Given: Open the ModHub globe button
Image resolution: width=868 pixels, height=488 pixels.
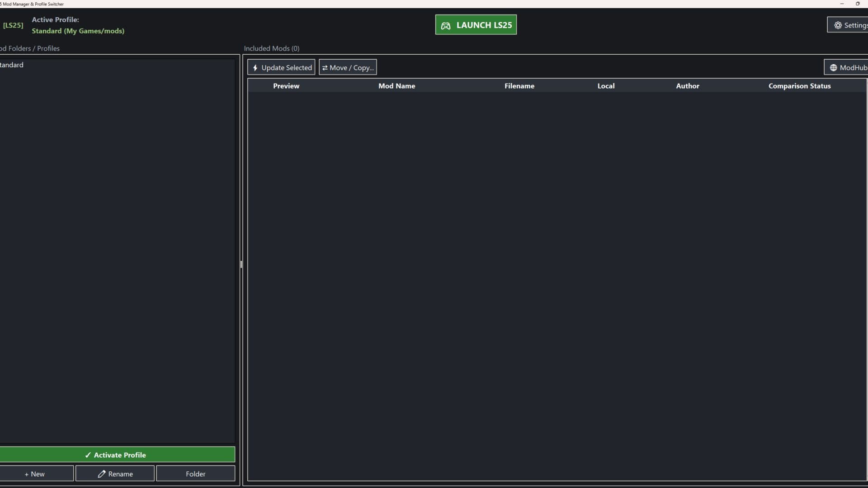Looking at the screenshot, I should coord(847,67).
